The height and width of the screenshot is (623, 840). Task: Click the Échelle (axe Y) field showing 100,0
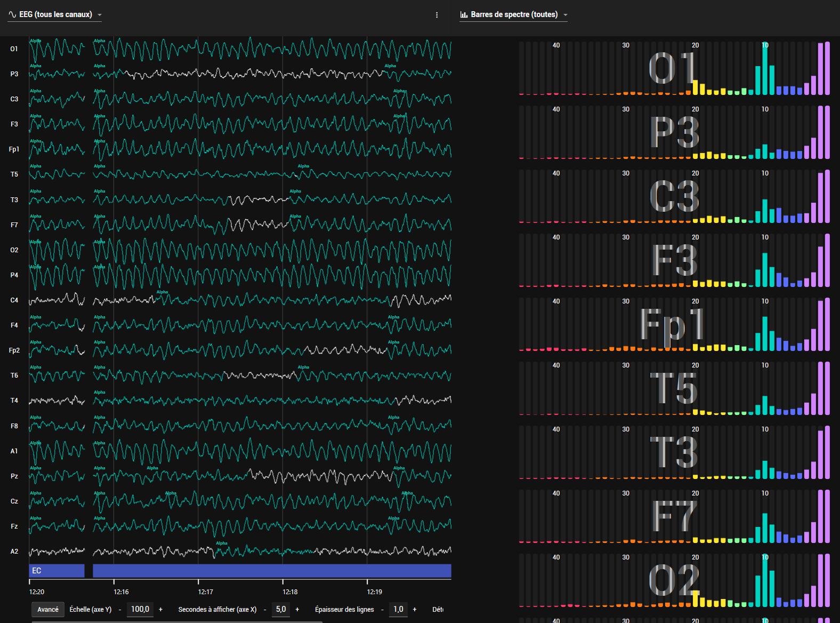(x=140, y=609)
